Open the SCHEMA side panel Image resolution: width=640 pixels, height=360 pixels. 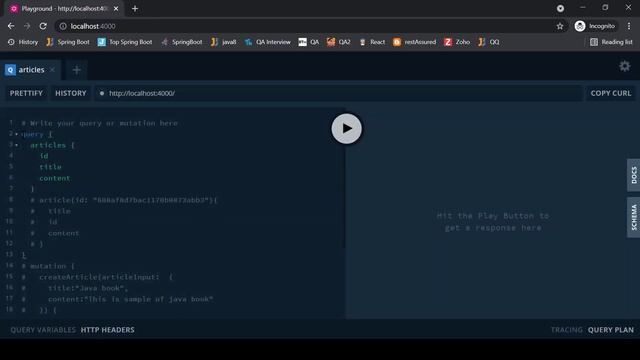(x=633, y=218)
